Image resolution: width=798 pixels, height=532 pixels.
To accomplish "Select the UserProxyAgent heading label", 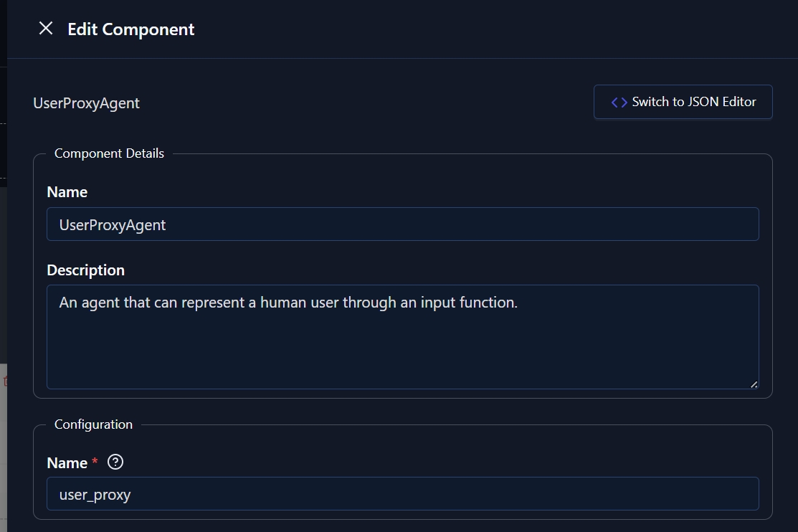I will pyautogui.click(x=86, y=103).
